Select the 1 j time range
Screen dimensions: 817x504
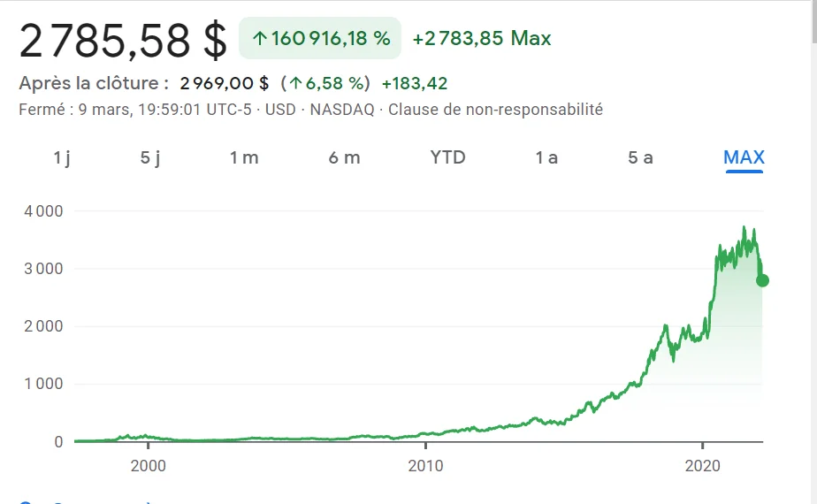pyautogui.click(x=61, y=157)
